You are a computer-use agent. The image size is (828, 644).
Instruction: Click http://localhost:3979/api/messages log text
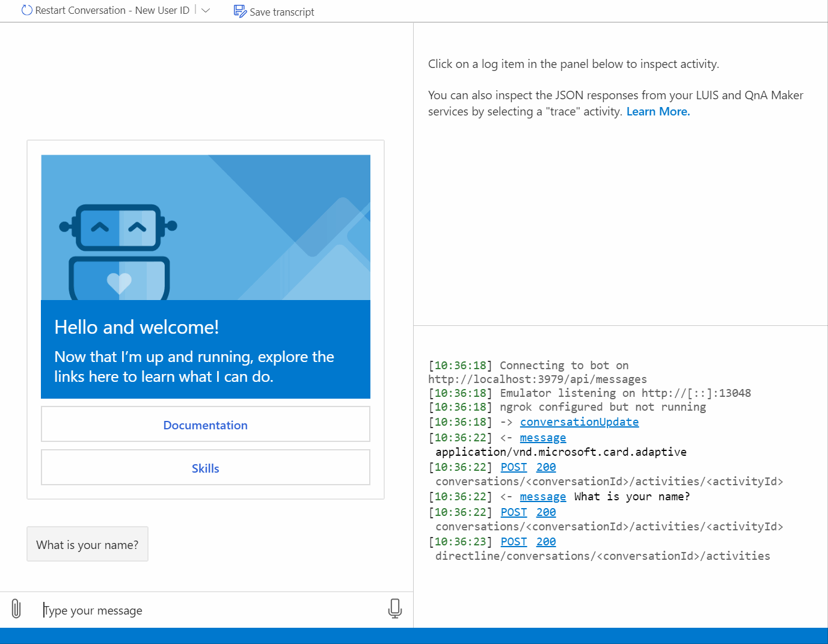(538, 379)
